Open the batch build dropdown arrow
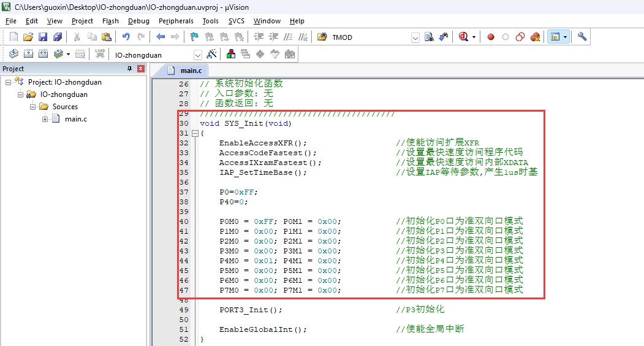This screenshot has height=346, width=644. tap(68, 54)
